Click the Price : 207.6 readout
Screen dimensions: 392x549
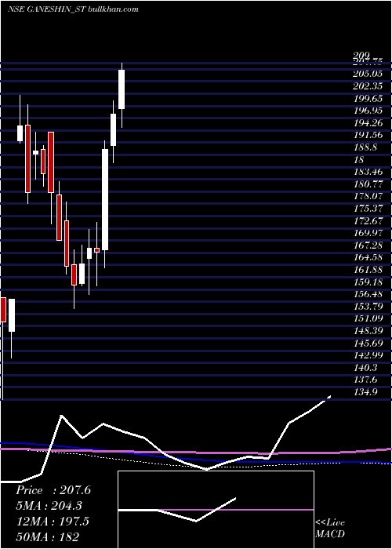tap(53, 490)
